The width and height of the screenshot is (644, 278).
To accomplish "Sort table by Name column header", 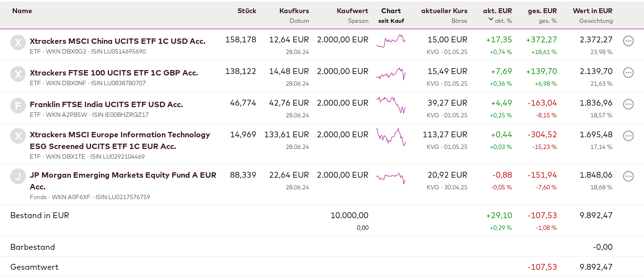I will 22,11.
